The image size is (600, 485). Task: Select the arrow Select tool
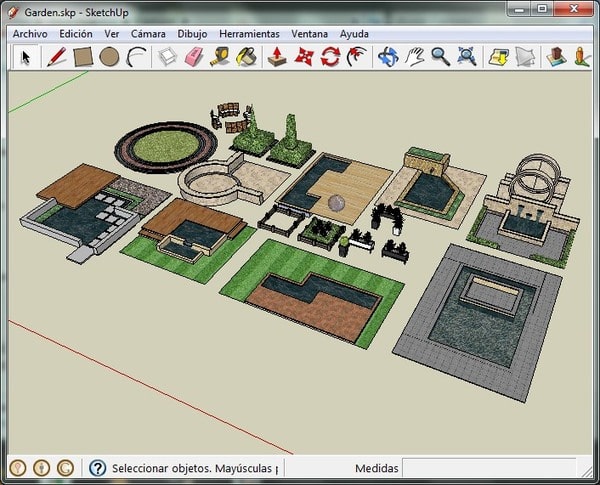[x=27, y=57]
